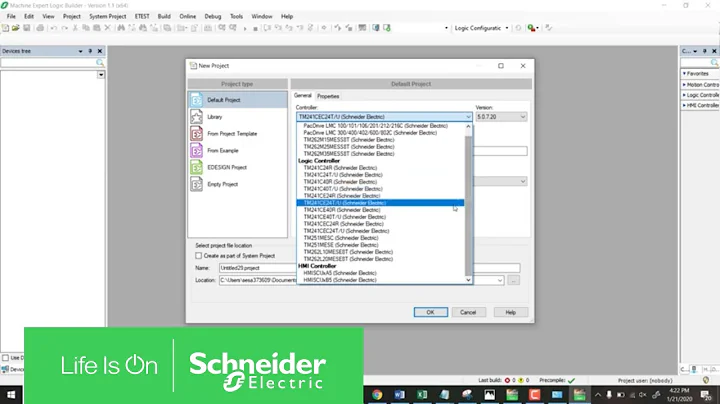Open the Online menu

(x=187, y=16)
